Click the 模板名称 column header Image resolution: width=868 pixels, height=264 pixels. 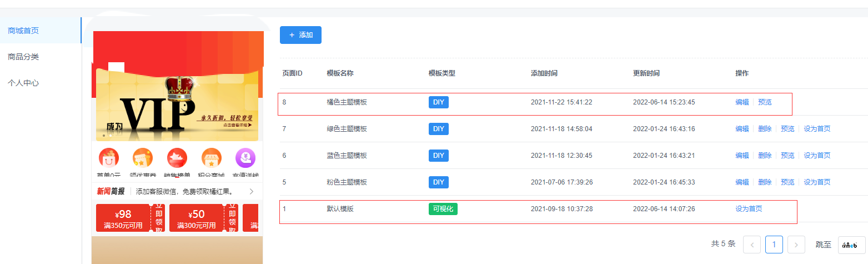340,73
